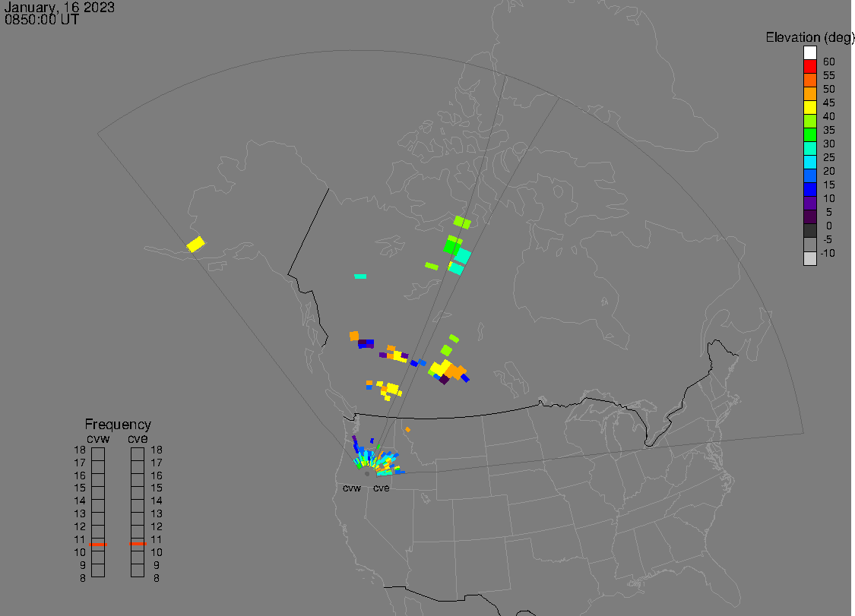Click the red frequency marker on the cve bar
The width and height of the screenshot is (855, 616).
pos(138,544)
